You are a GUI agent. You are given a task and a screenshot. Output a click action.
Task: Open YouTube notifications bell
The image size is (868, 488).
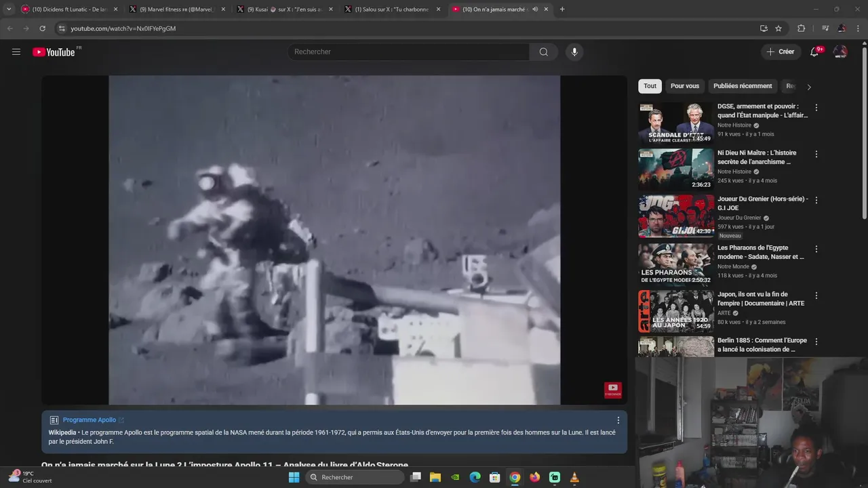[x=815, y=52]
